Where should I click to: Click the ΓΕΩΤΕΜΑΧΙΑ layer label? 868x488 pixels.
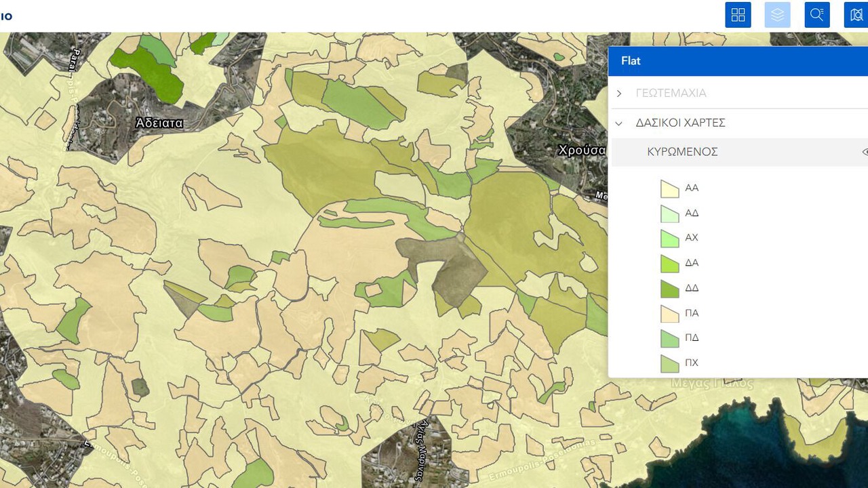click(x=671, y=94)
